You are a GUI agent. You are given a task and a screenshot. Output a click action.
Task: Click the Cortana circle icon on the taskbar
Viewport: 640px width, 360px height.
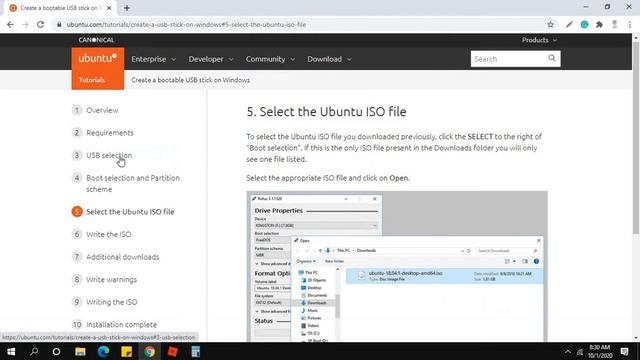coord(56,351)
